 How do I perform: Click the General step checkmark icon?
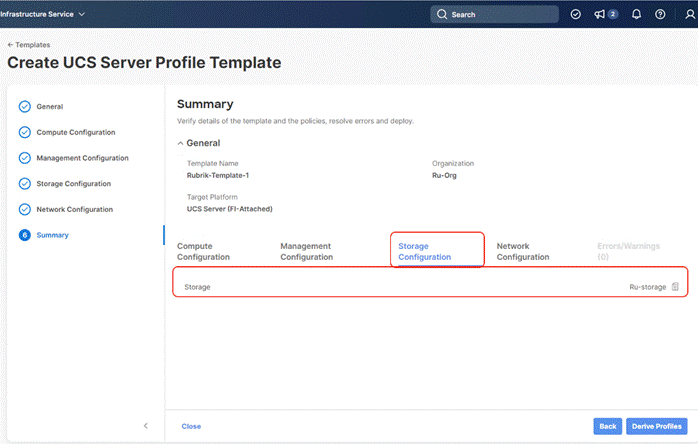(x=25, y=106)
